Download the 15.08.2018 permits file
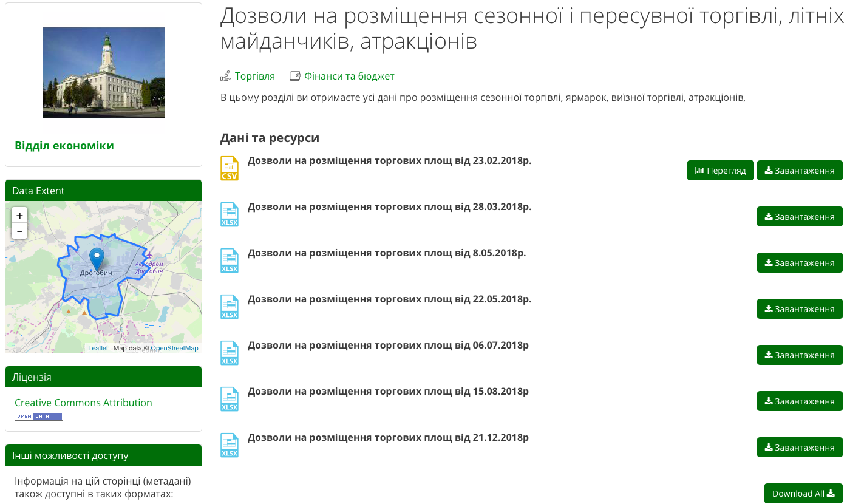Viewport: 864px width, 504px height. click(x=799, y=401)
